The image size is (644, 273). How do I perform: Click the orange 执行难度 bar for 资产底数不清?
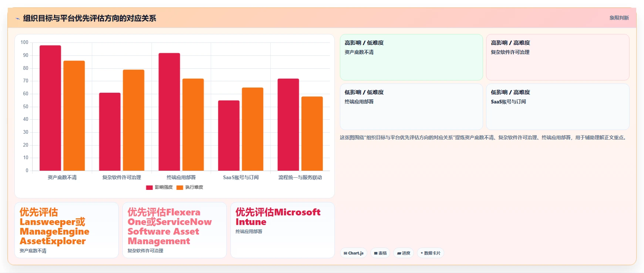click(x=74, y=116)
